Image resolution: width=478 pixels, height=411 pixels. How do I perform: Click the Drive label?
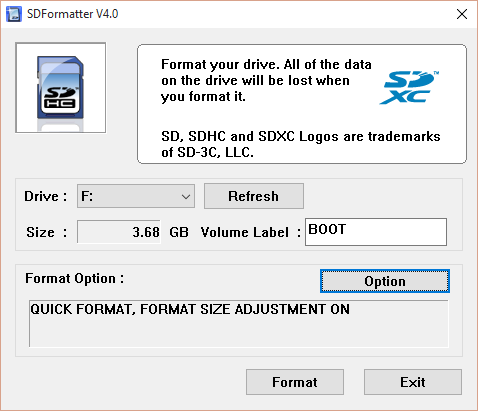coord(45,196)
